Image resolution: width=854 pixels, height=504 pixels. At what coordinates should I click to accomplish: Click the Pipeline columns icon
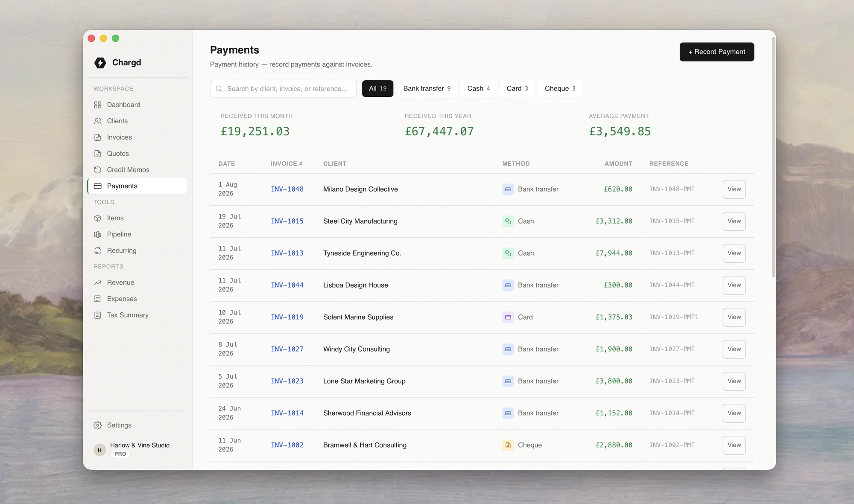tap(98, 234)
